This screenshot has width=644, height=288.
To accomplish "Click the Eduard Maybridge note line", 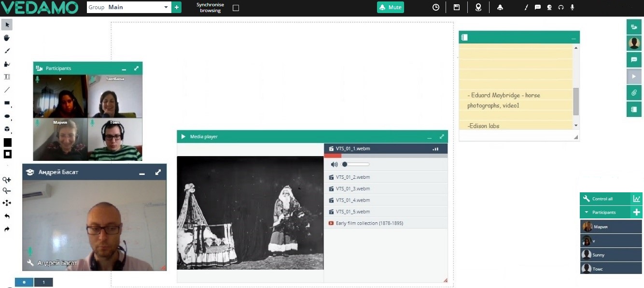I will point(504,100).
